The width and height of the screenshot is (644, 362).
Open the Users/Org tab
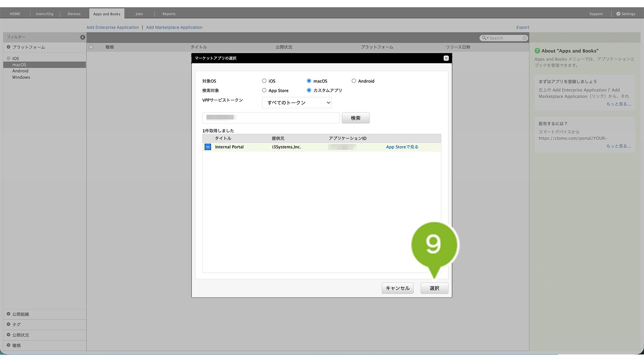pyautogui.click(x=45, y=14)
